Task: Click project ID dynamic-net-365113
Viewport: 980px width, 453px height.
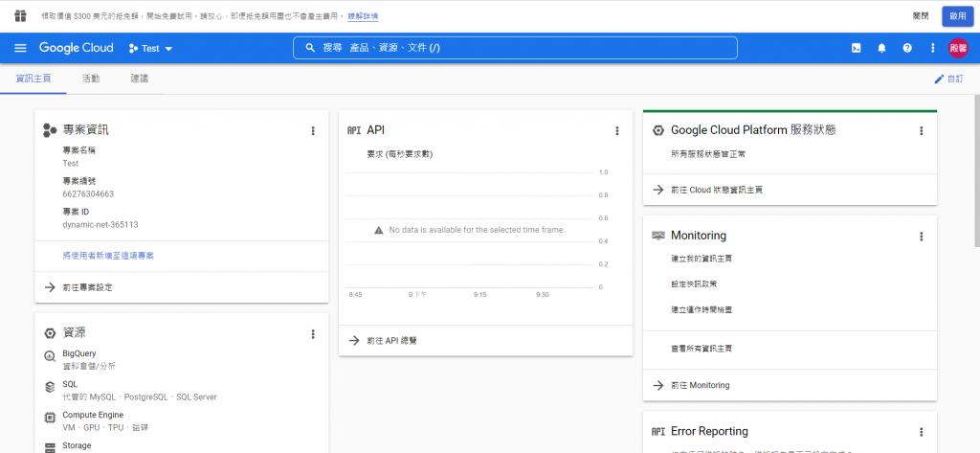Action: (100, 225)
